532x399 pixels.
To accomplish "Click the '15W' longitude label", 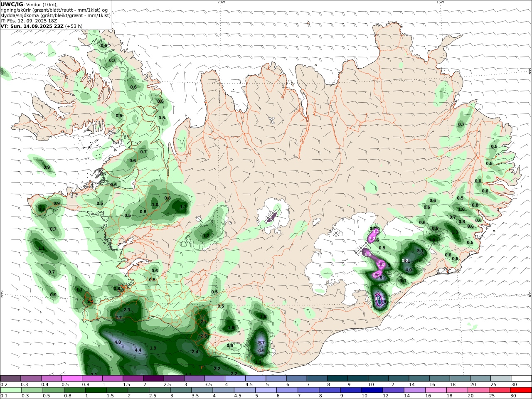I will tap(440, 2).
